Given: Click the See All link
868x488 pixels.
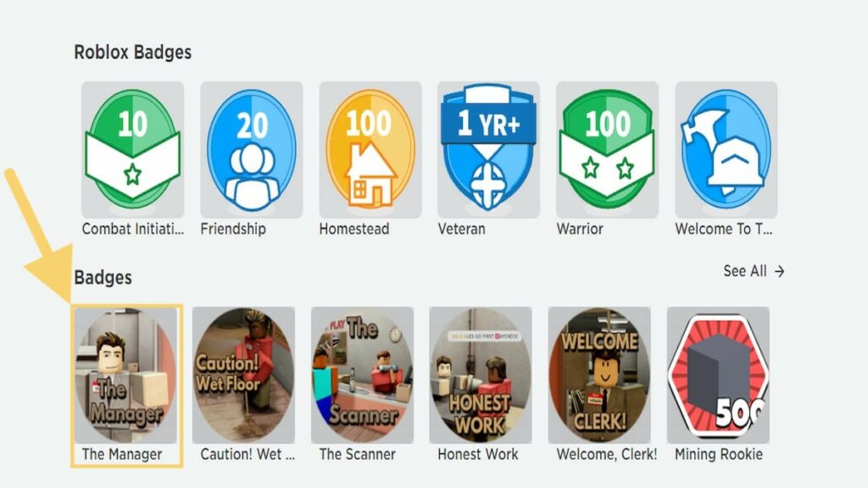Looking at the screenshot, I should coord(744,271).
